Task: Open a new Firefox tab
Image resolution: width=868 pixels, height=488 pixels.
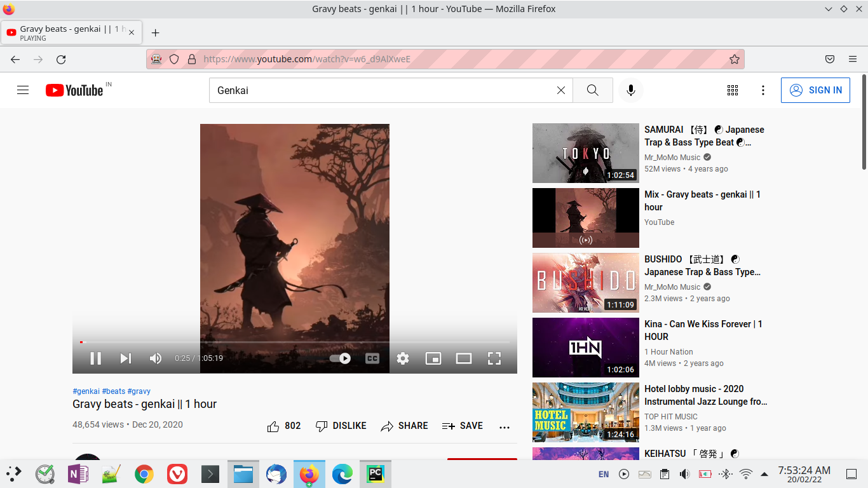Action: coord(155,32)
